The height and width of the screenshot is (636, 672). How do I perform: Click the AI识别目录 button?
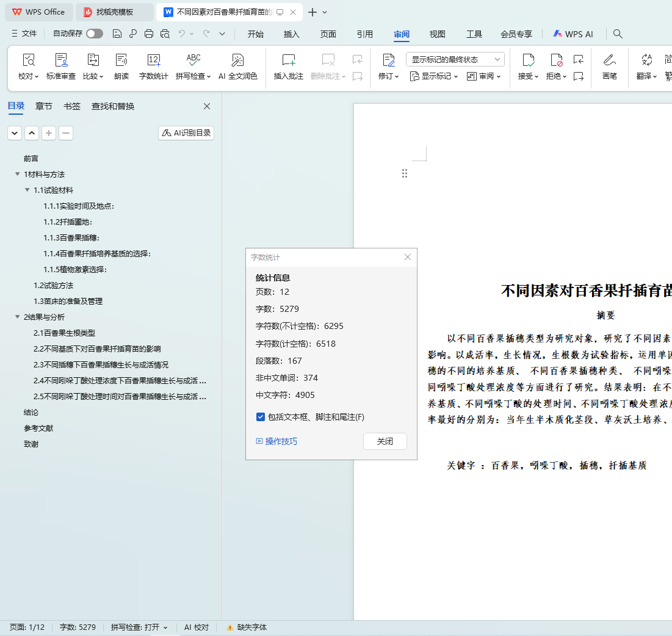tap(186, 133)
